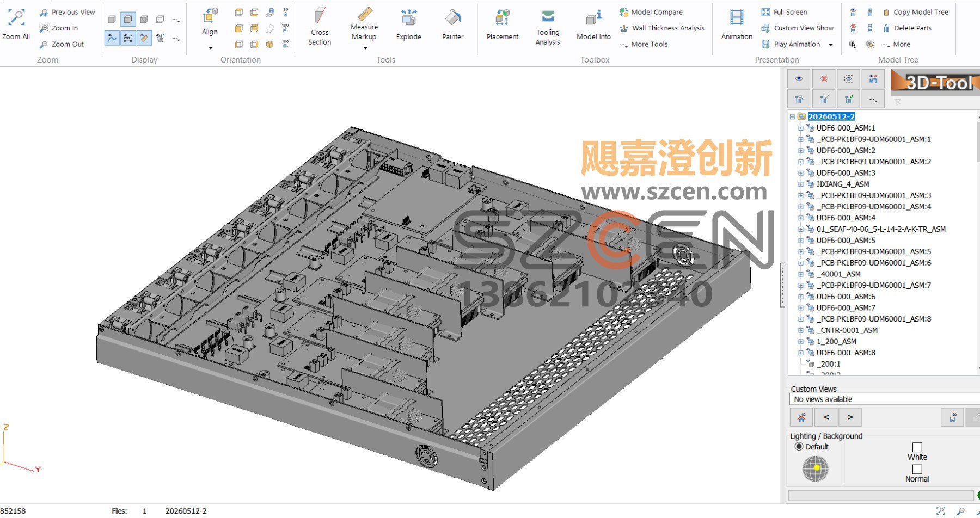Select the Default lighting radio button
The image size is (980, 518).
point(799,447)
